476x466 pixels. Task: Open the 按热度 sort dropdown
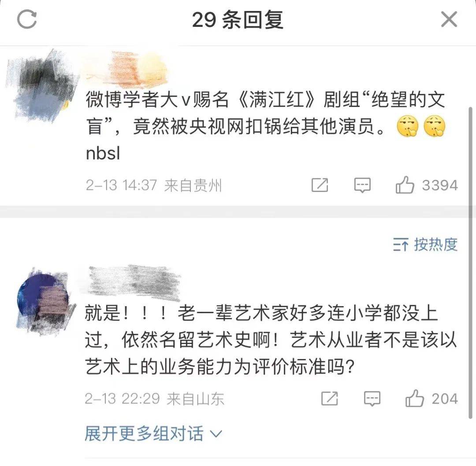[x=425, y=244]
